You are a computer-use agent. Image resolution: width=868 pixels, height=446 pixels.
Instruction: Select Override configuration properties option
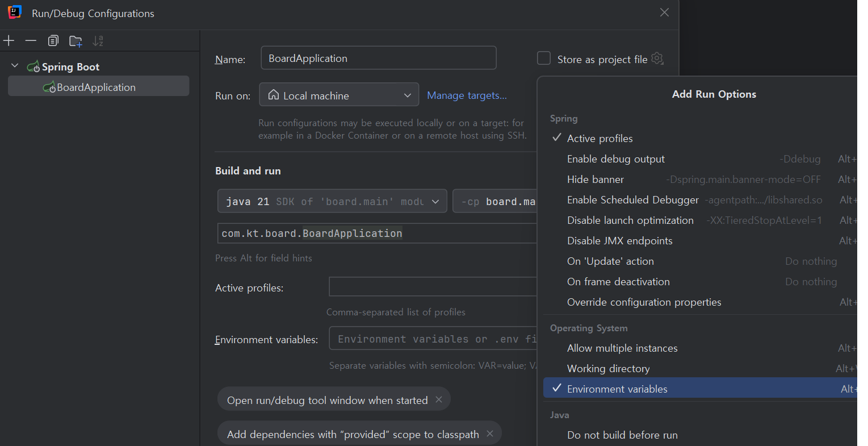700,302
